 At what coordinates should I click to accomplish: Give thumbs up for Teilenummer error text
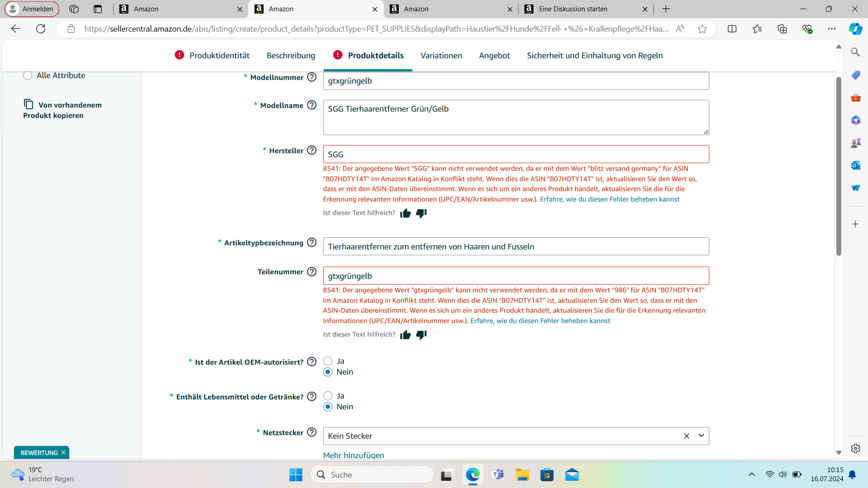tap(405, 335)
